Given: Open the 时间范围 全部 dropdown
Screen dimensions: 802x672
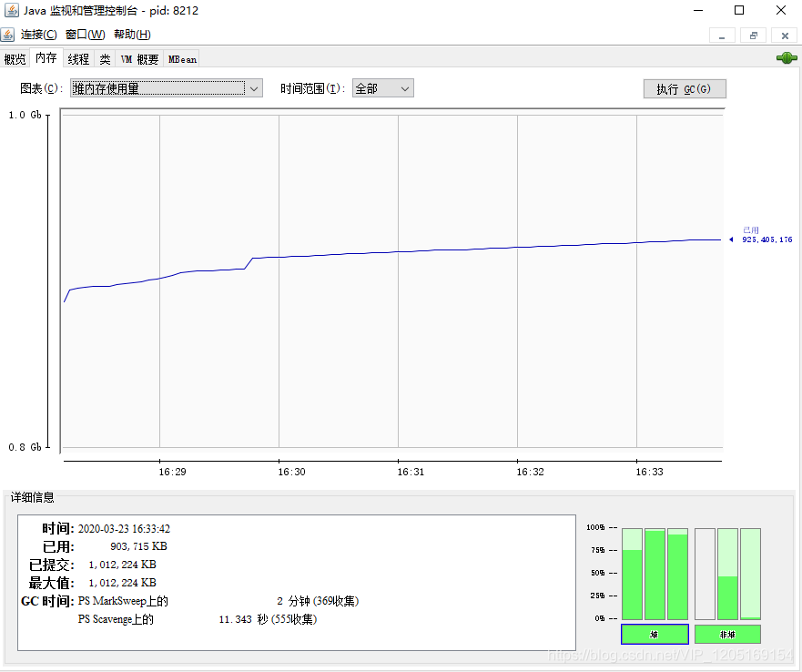Looking at the screenshot, I should [x=382, y=88].
